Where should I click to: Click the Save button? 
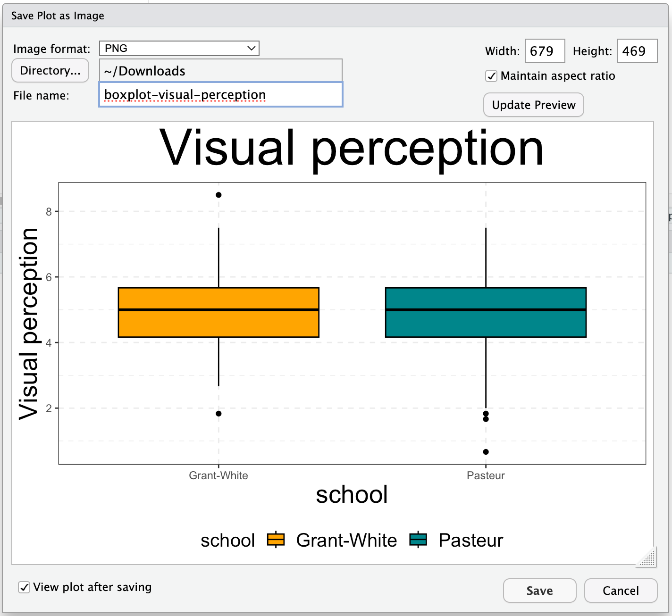[x=539, y=591]
